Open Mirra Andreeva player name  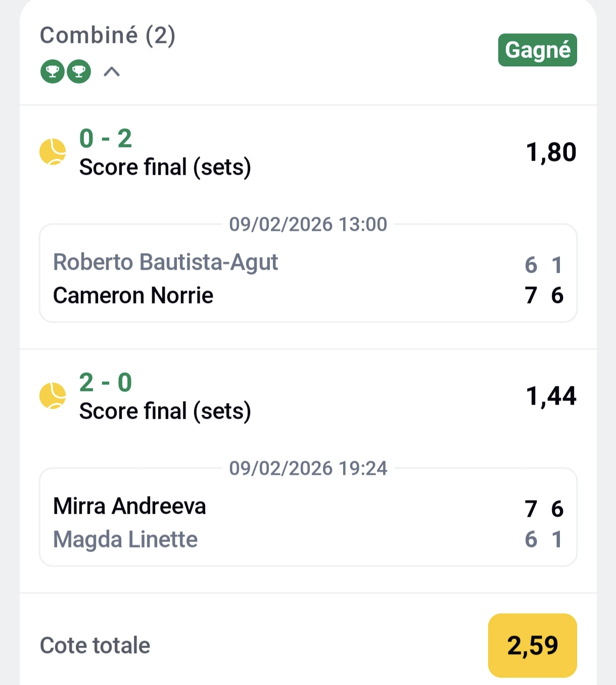(x=129, y=506)
